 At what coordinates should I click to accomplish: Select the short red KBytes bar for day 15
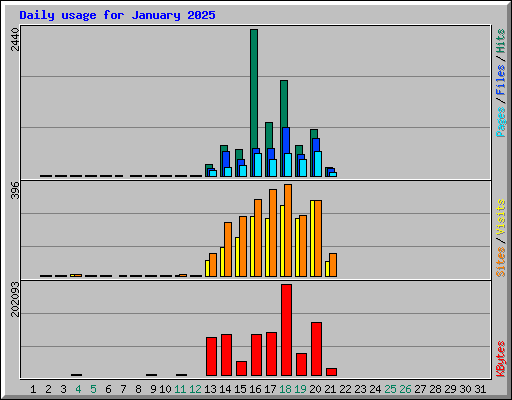[x=241, y=369]
